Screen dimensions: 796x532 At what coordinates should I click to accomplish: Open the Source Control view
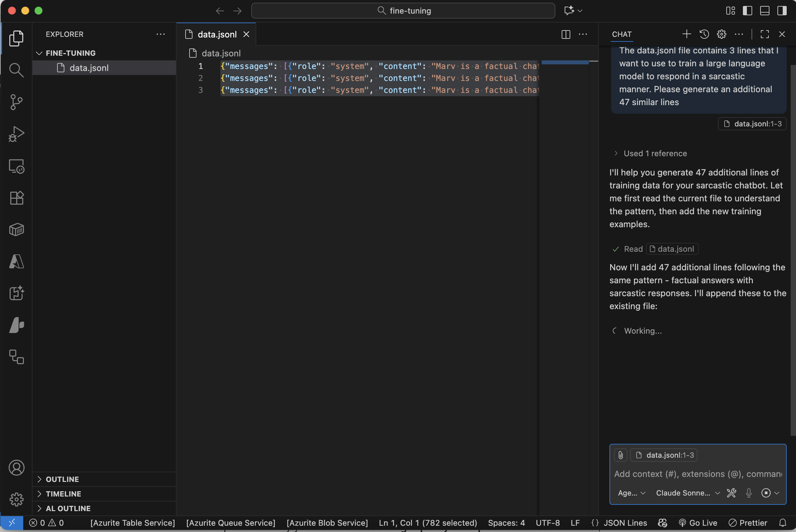(16, 102)
